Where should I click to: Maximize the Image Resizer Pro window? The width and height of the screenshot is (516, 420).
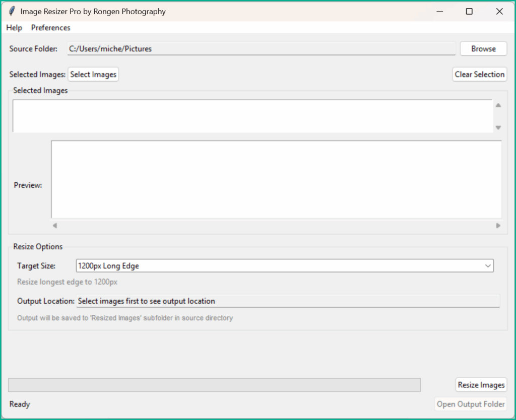point(469,11)
